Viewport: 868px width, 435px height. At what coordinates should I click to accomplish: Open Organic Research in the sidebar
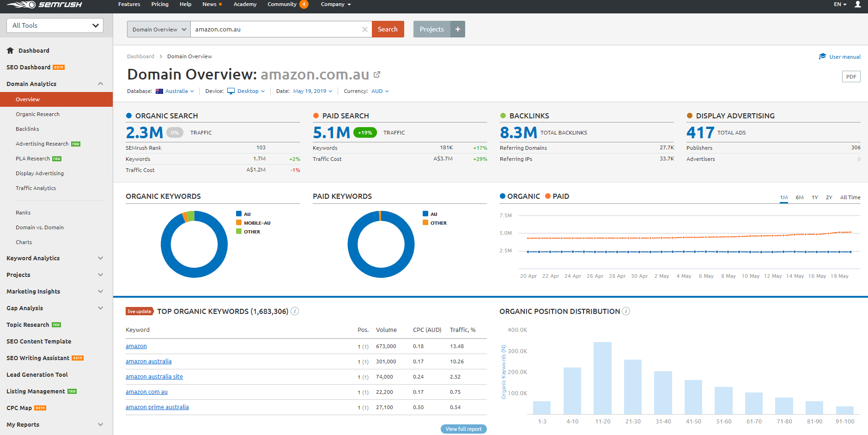tap(37, 114)
